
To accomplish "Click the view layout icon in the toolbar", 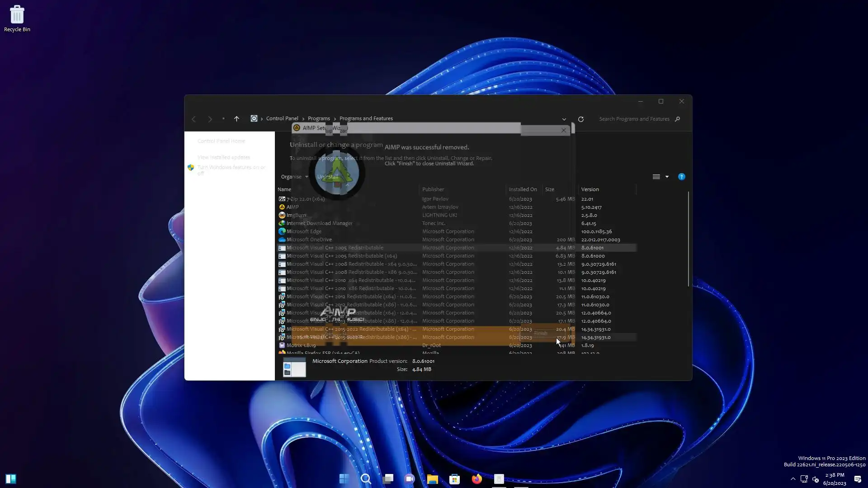I will 656,177.
